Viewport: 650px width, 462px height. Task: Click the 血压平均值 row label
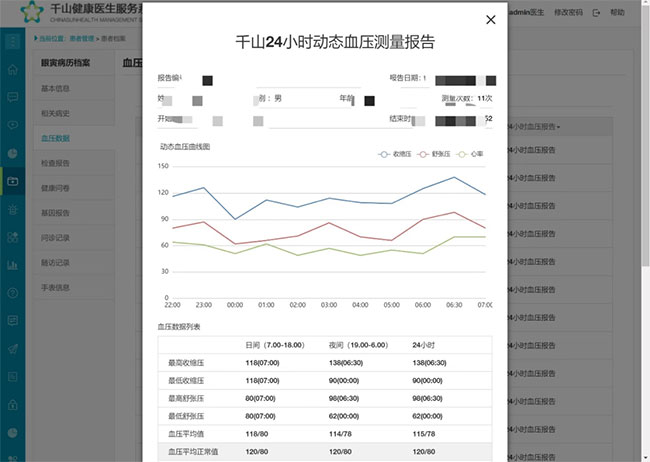point(186,434)
